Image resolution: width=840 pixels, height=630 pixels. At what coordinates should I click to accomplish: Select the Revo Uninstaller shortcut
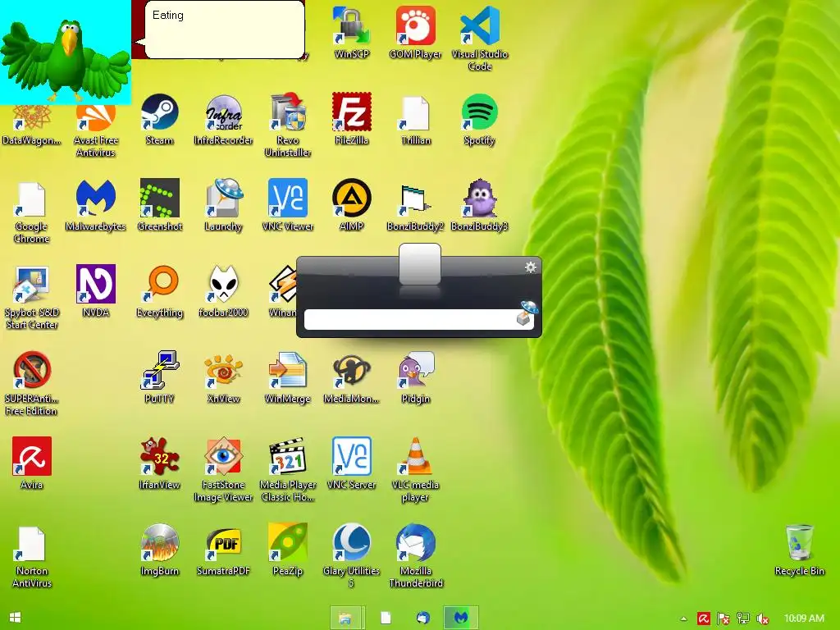(288, 125)
